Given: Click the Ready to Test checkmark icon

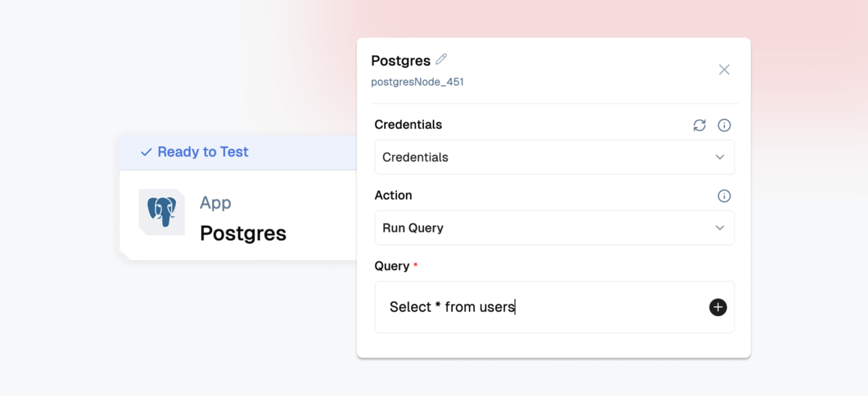Looking at the screenshot, I should 146,153.
